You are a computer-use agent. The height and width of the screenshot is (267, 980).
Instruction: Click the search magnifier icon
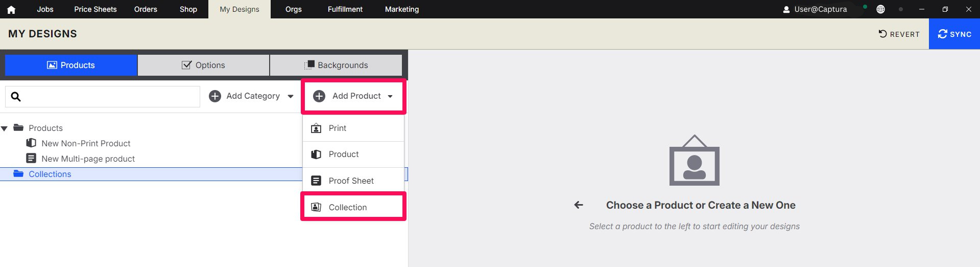[x=16, y=97]
